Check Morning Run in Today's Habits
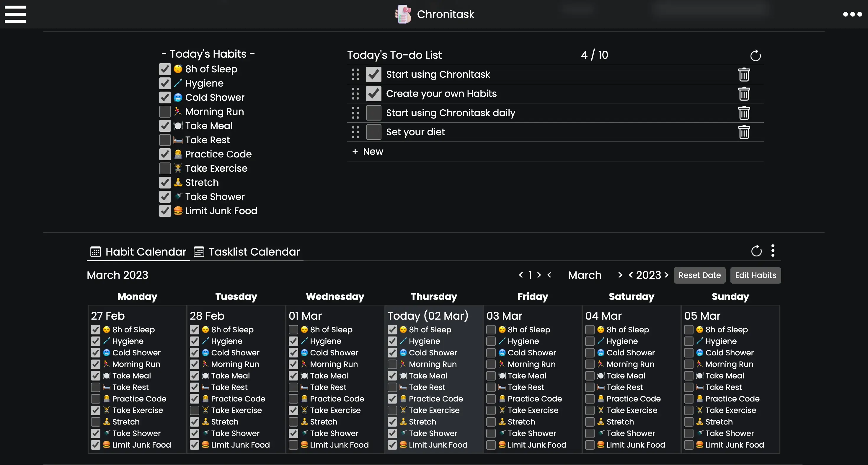Viewport: 868px width, 465px height. click(165, 112)
